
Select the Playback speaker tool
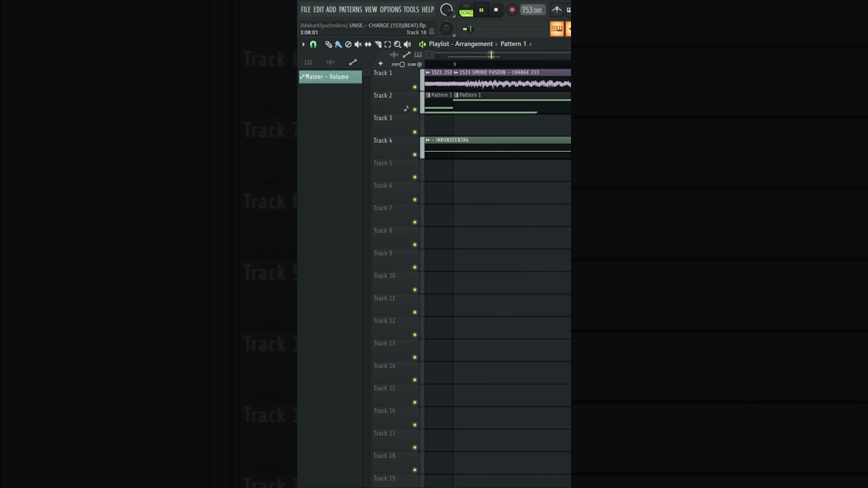click(x=408, y=44)
